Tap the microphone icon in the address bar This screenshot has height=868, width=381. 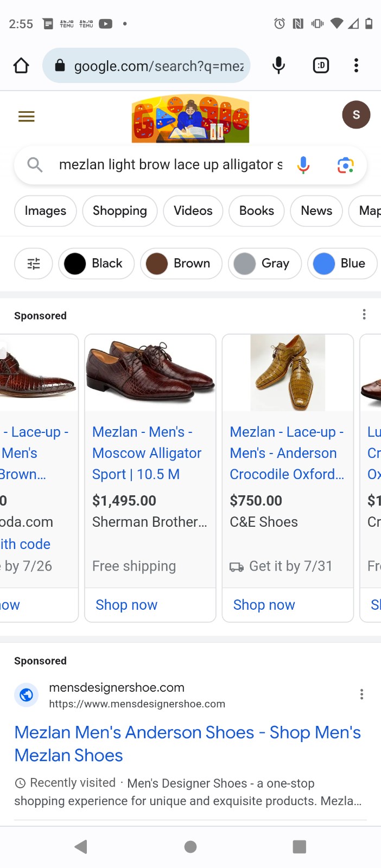(x=278, y=66)
